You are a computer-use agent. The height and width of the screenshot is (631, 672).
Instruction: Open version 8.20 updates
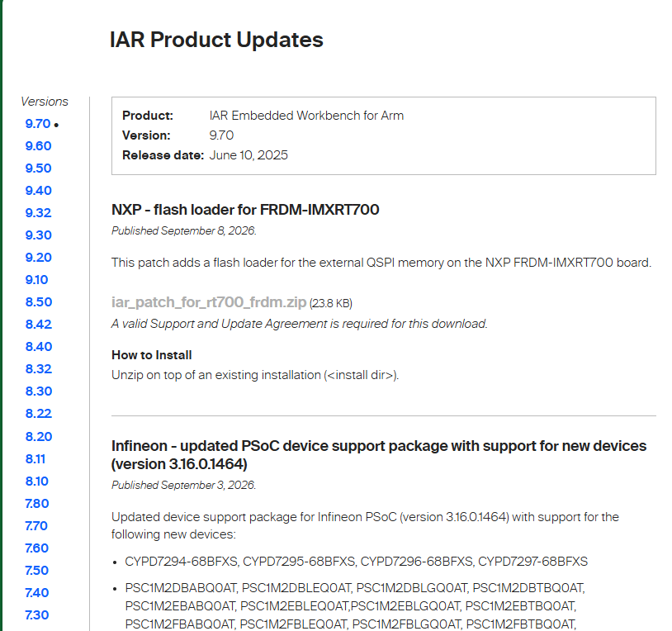(39, 437)
